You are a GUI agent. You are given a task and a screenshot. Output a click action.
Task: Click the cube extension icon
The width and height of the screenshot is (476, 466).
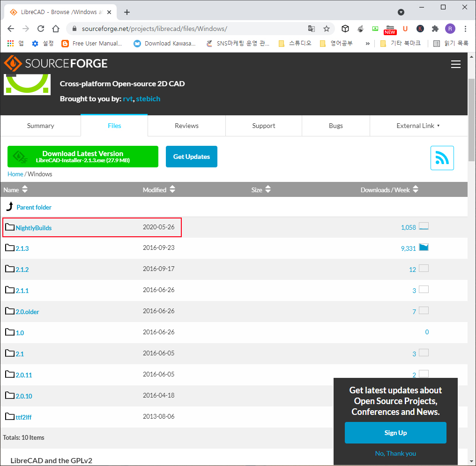pos(345,29)
